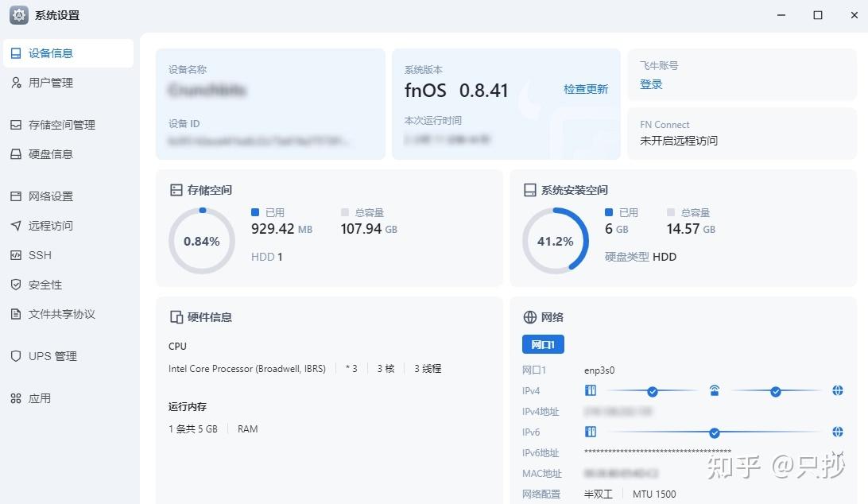Click the 网络设置 icon in sidebar
Screen dimensions: 868x504
(x=16, y=196)
